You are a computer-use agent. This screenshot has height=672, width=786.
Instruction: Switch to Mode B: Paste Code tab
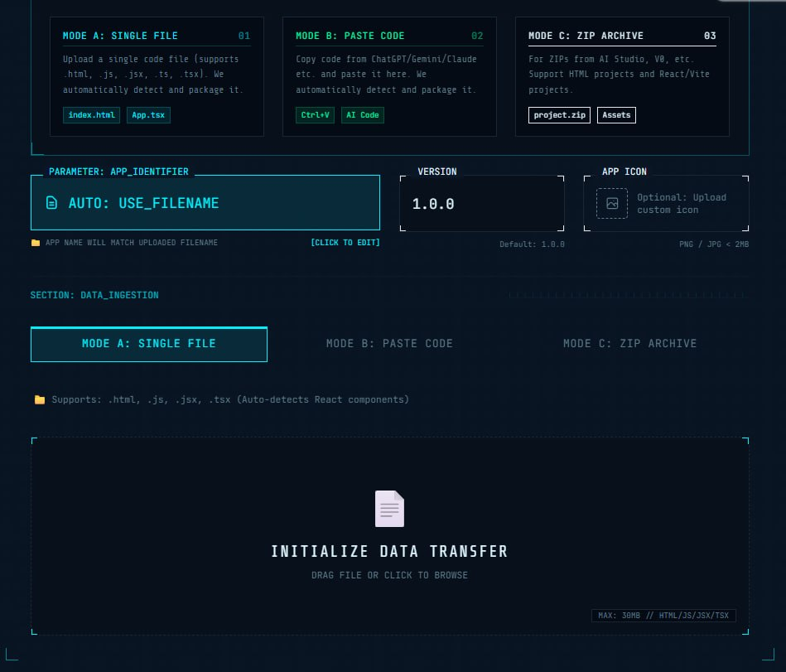pos(389,344)
